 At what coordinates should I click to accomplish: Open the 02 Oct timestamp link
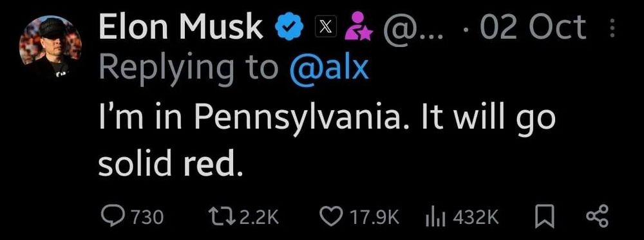click(533, 28)
